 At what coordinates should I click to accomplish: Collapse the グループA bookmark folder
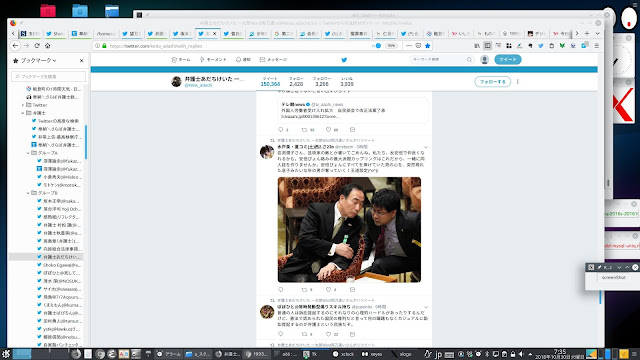coord(28,153)
